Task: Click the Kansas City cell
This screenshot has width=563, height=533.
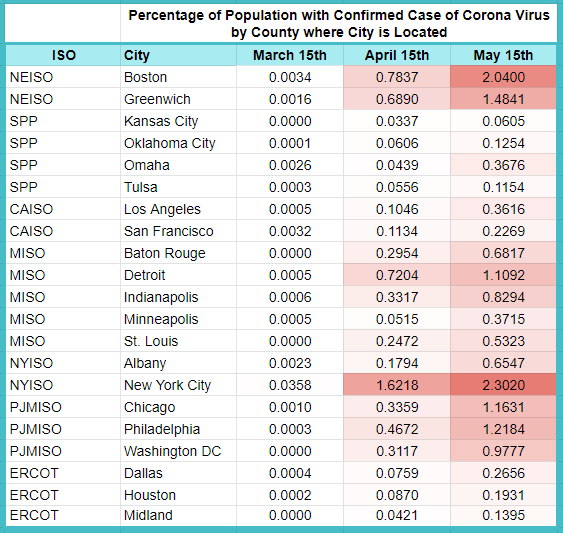Action: click(x=178, y=121)
